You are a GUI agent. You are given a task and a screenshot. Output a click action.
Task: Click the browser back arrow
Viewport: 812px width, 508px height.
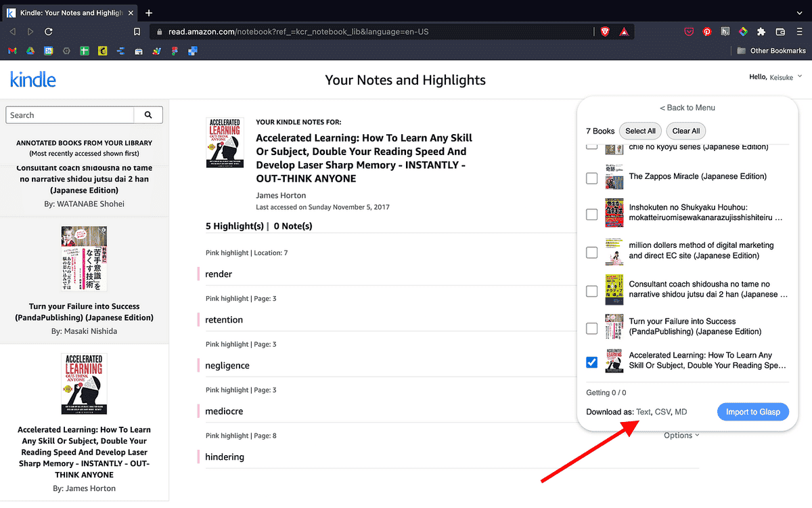pos(13,31)
